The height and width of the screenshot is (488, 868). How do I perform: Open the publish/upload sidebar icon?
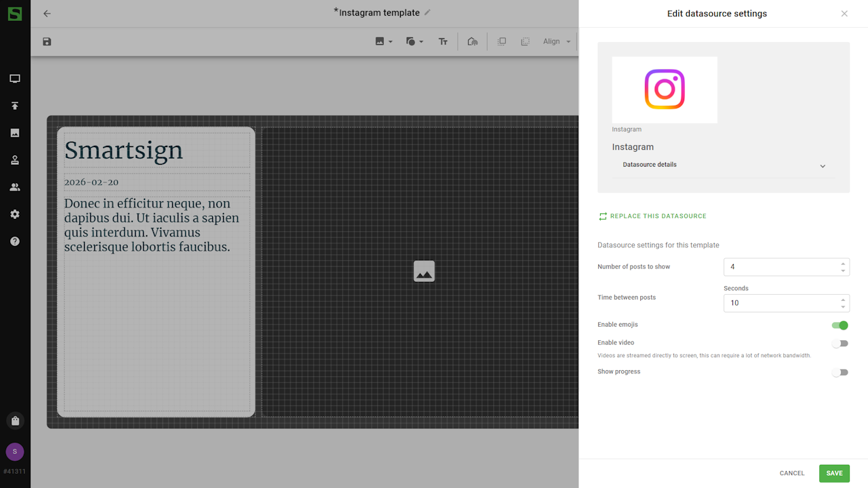coord(15,106)
